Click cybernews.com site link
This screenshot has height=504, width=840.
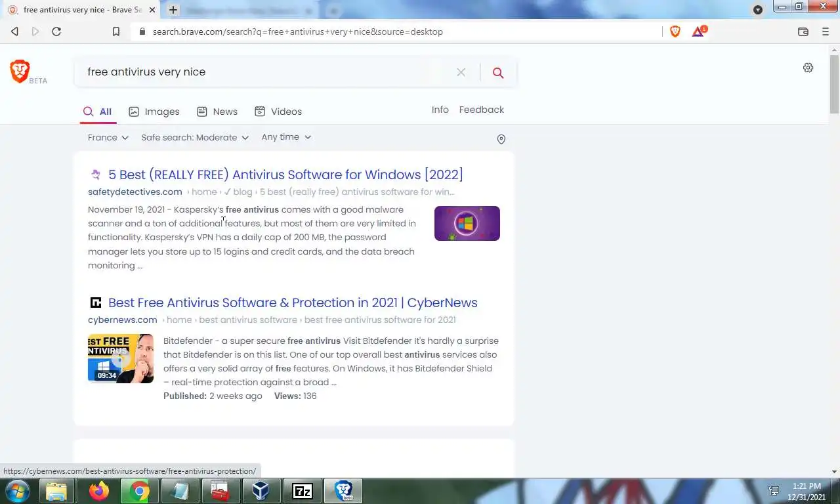(x=123, y=320)
